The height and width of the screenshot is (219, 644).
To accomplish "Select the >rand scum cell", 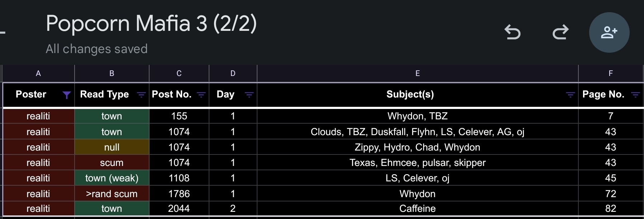I will pyautogui.click(x=112, y=194).
